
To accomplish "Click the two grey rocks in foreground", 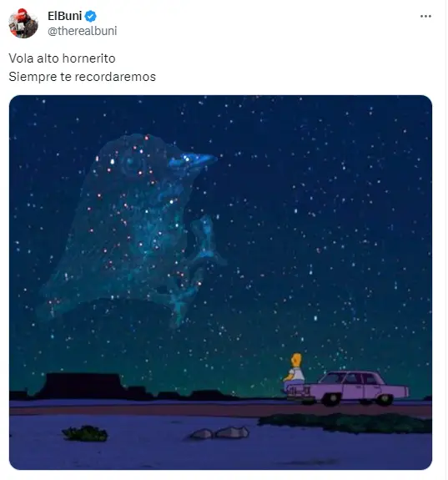I will 219,433.
